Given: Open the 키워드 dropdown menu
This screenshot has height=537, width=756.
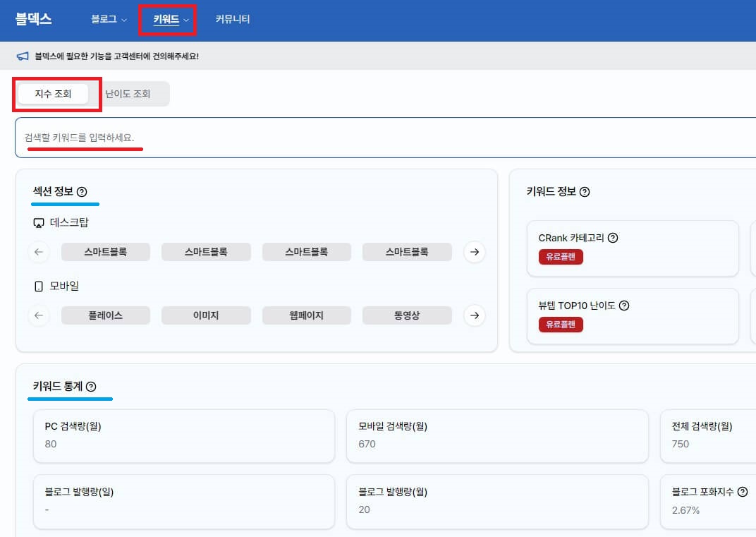Looking at the screenshot, I should pyautogui.click(x=171, y=19).
